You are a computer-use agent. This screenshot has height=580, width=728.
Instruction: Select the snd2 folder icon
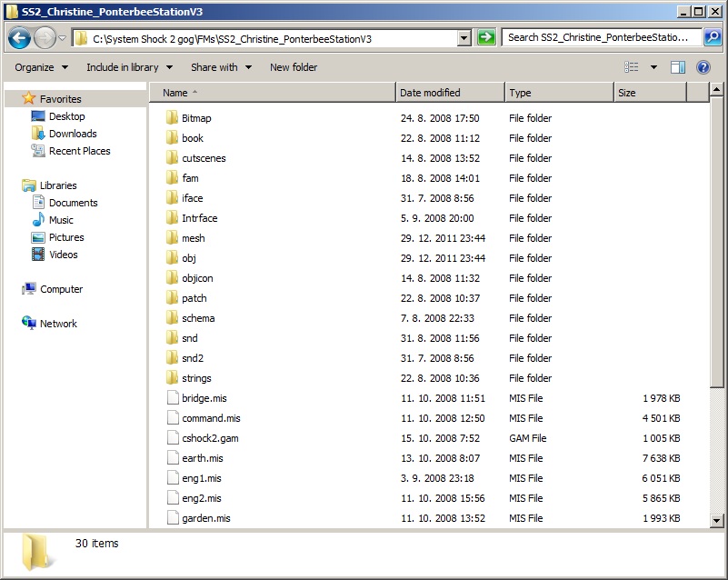(x=173, y=357)
